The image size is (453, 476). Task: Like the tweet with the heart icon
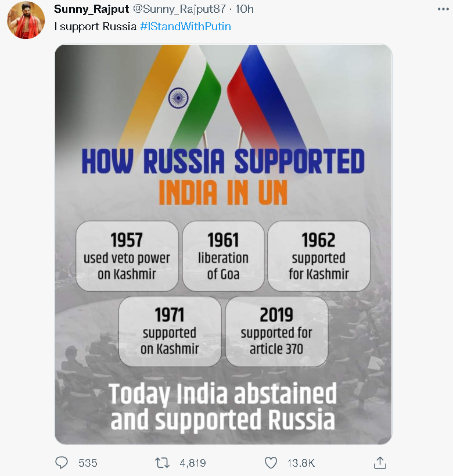point(271,463)
